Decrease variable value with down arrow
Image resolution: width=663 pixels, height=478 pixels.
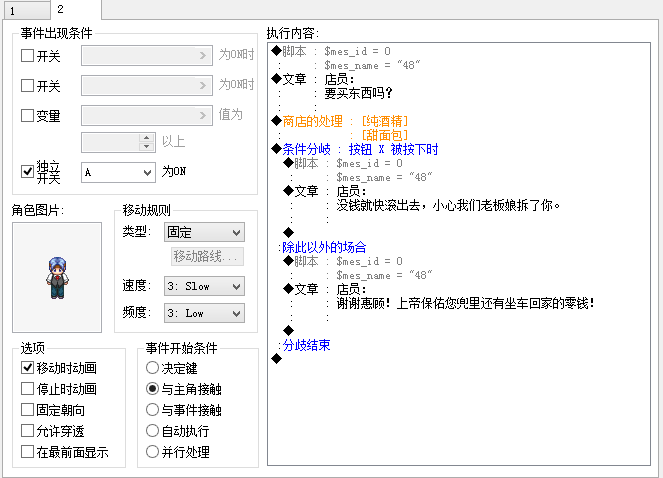click(147, 147)
